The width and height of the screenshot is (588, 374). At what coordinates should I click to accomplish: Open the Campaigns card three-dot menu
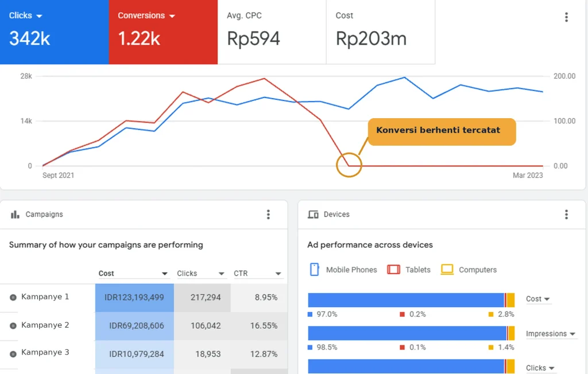click(268, 215)
